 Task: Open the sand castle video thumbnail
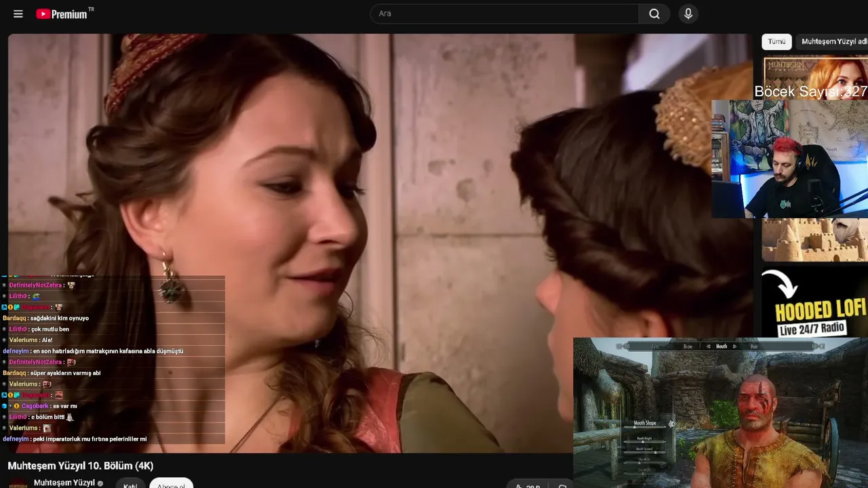click(814, 240)
